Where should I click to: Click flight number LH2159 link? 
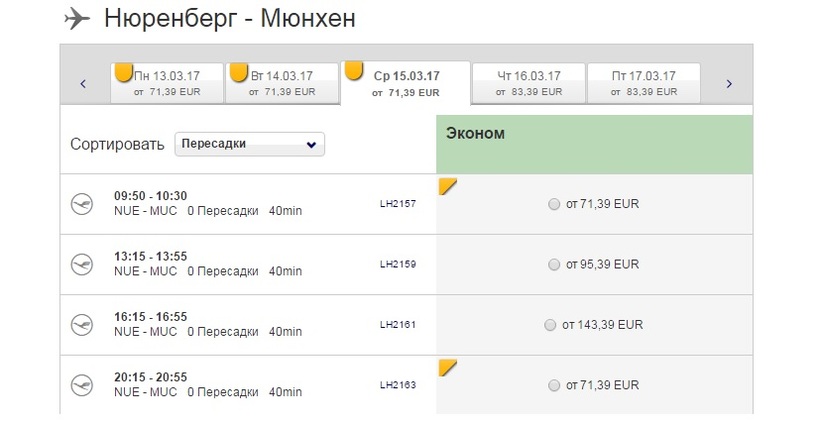[x=397, y=264]
